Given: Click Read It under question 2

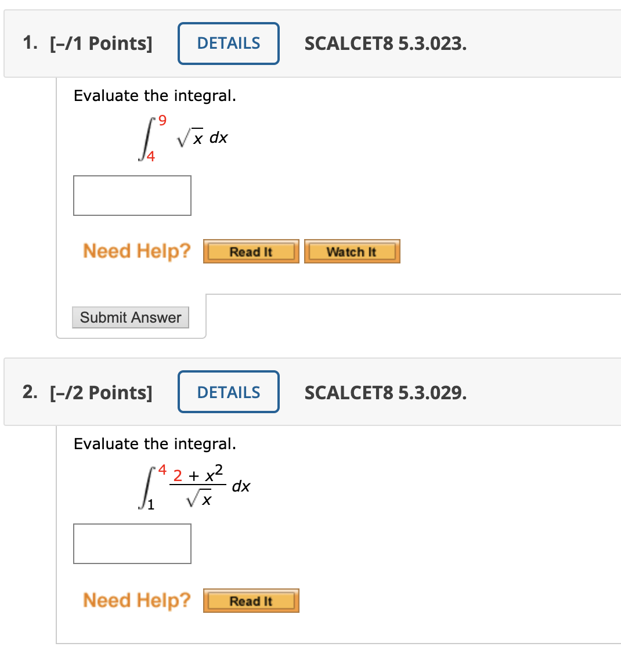Looking at the screenshot, I should coord(251,601).
